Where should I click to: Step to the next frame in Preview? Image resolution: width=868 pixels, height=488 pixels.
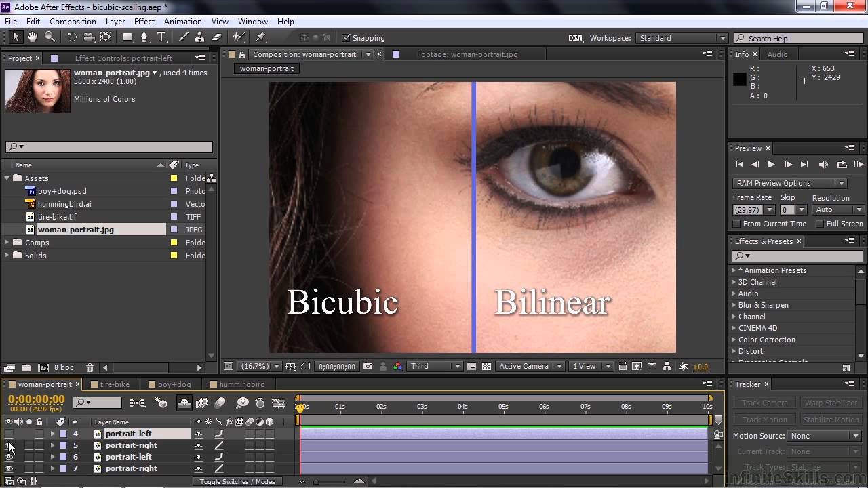point(787,165)
